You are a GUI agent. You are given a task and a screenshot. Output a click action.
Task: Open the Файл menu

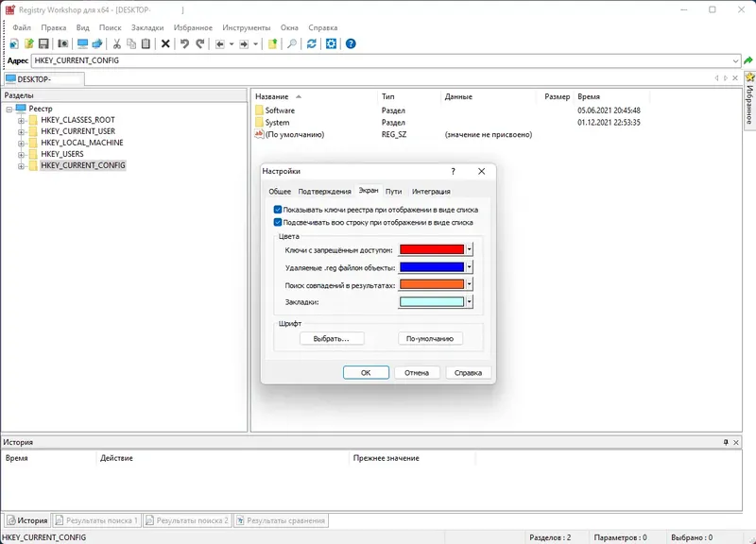tap(22, 28)
